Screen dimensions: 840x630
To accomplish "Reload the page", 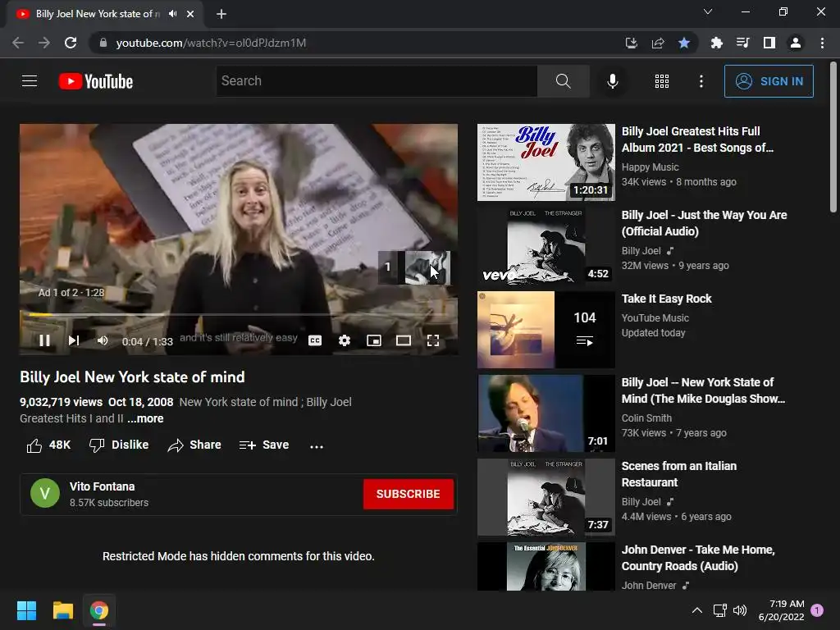I will (71, 43).
